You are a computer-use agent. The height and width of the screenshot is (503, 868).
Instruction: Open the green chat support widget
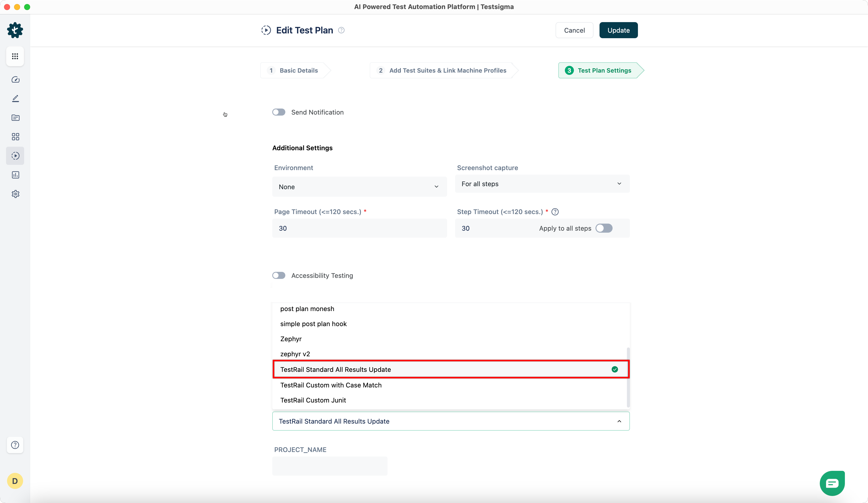(x=832, y=483)
